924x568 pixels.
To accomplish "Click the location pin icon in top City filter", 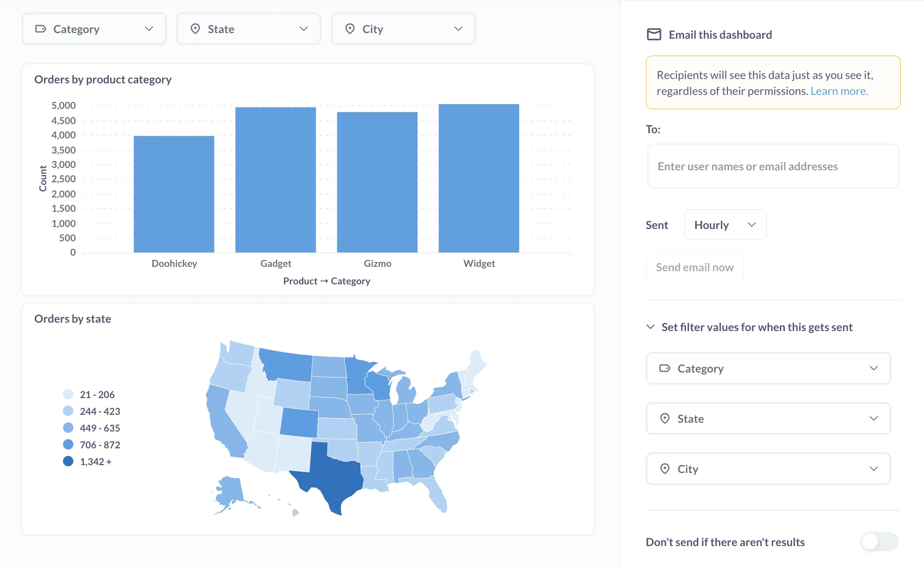I will pos(350,29).
